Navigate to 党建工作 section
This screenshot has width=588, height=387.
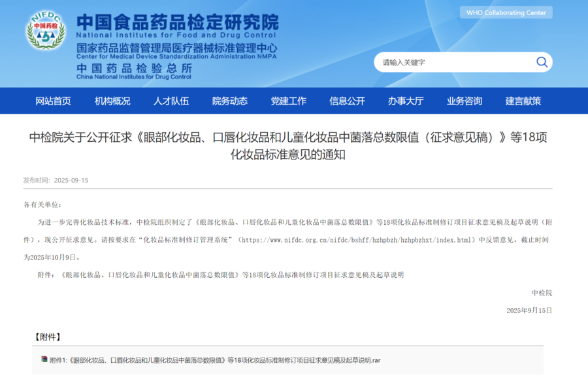289,101
